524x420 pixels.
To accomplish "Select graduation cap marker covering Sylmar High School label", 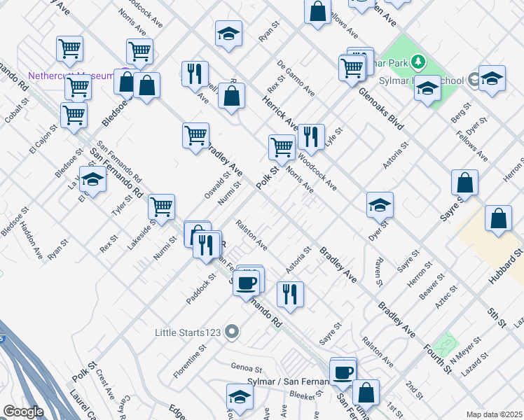I will 427,89.
